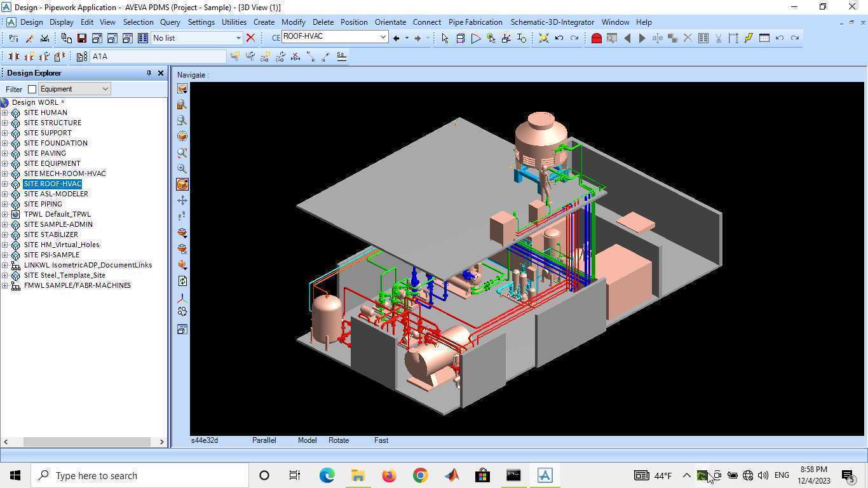Expand the SITE HUMAN tree node
This screenshot has height=488, width=868.
point(5,112)
